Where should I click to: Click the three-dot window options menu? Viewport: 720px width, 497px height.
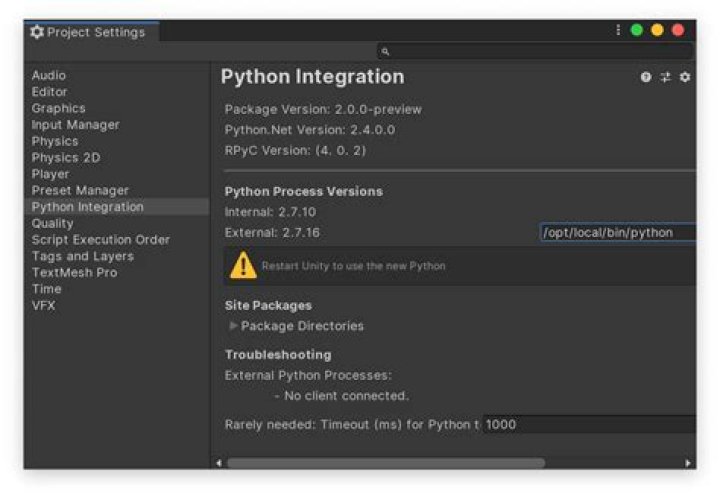618,31
